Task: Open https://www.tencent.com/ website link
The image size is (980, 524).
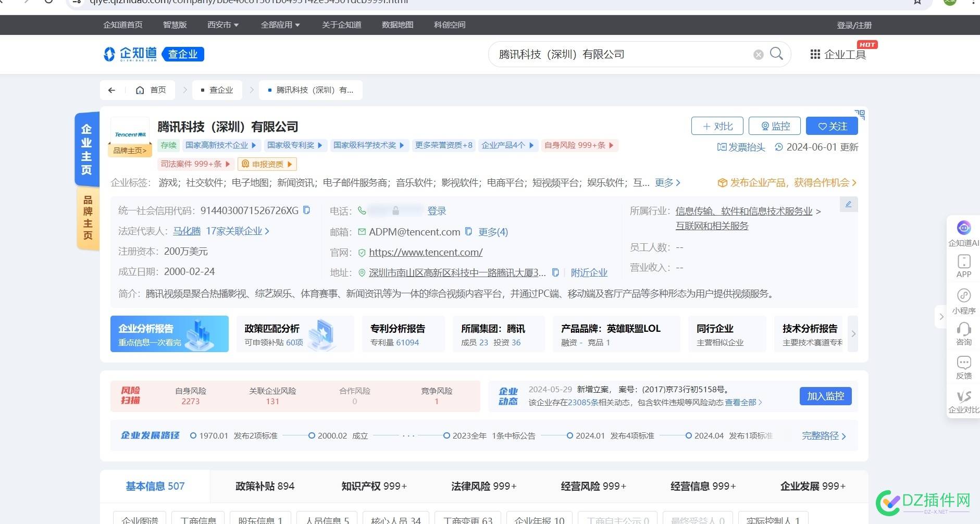Action: (426, 252)
